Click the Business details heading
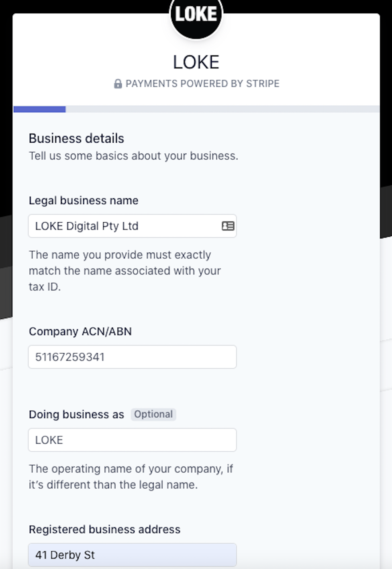Screen dimensions: 392x569 (76, 138)
